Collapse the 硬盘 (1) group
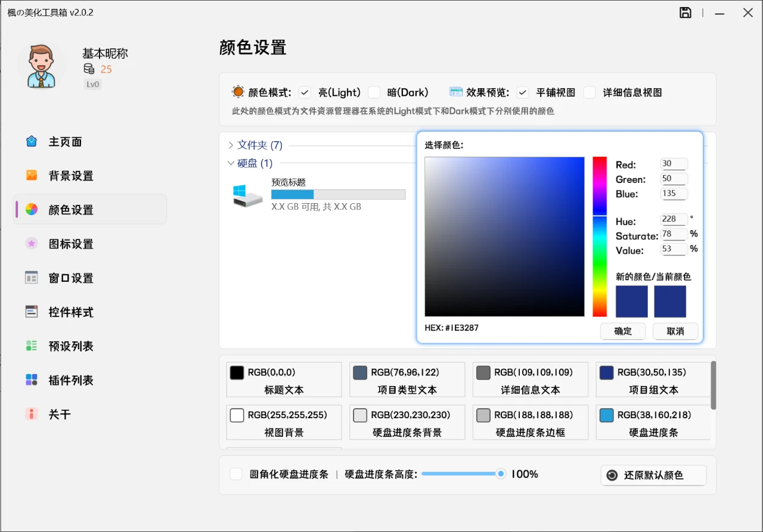The width and height of the screenshot is (763, 532). [x=231, y=163]
